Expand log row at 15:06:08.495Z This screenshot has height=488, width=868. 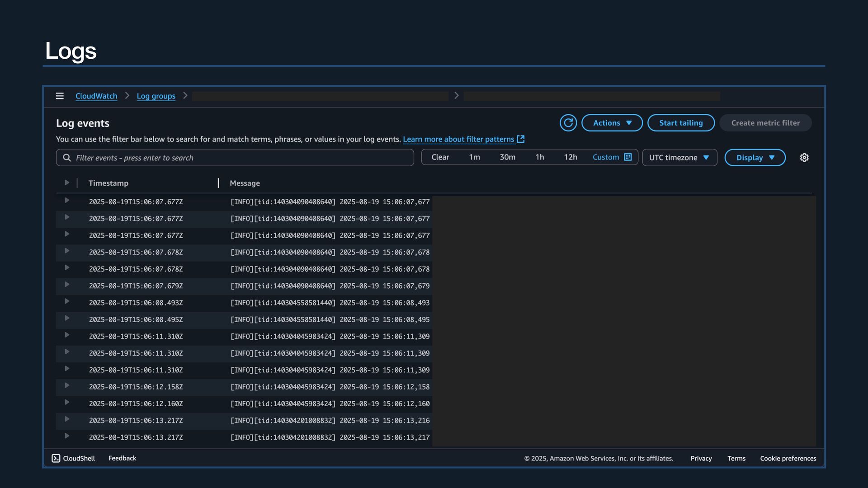[67, 318]
